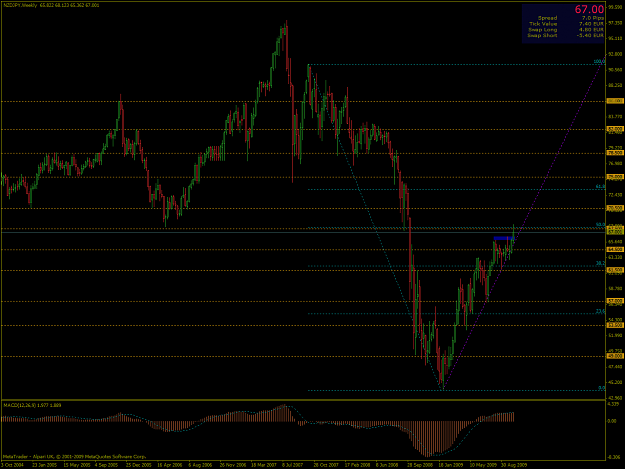Image resolution: width=625 pixels, height=469 pixels.
Task: Click the 64.500 orange price tag
Action: point(615,249)
